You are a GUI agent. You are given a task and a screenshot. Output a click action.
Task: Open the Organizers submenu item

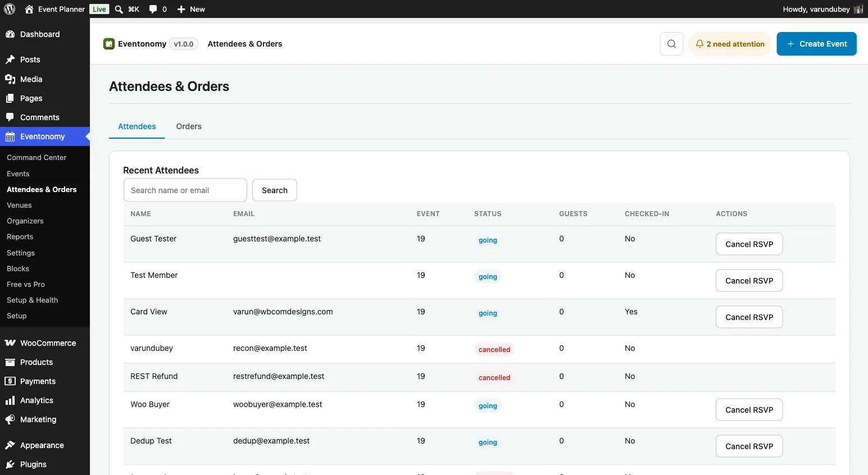25,221
